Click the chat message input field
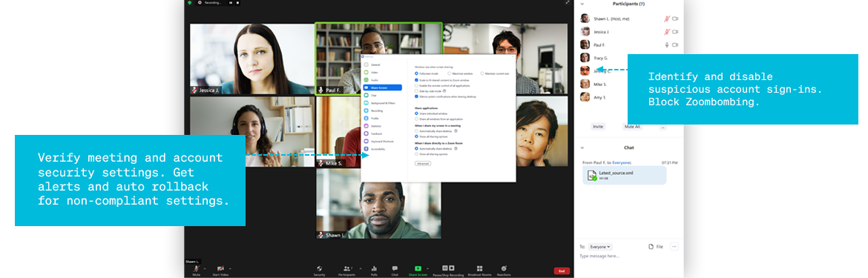Viewport: 868px width, 278px height. click(628, 257)
